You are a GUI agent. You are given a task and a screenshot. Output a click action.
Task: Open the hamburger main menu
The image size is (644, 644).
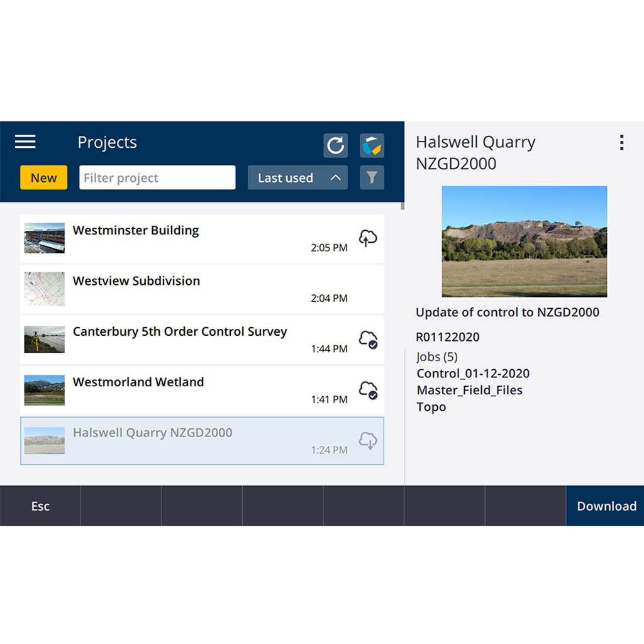pos(25,142)
